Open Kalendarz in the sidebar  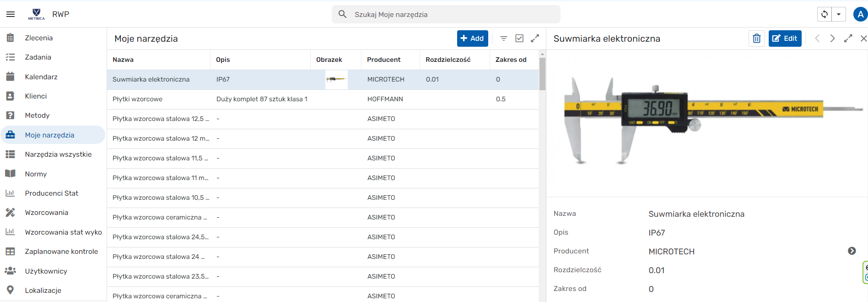click(x=41, y=77)
